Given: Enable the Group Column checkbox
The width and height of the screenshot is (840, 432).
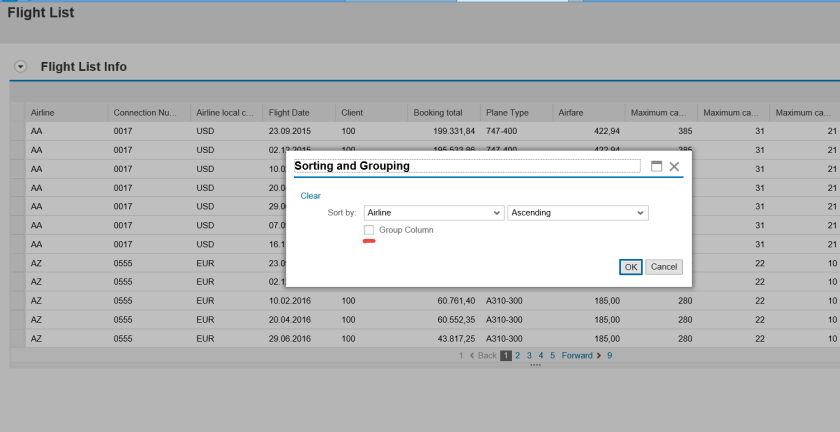Looking at the screenshot, I should tap(370, 230).
